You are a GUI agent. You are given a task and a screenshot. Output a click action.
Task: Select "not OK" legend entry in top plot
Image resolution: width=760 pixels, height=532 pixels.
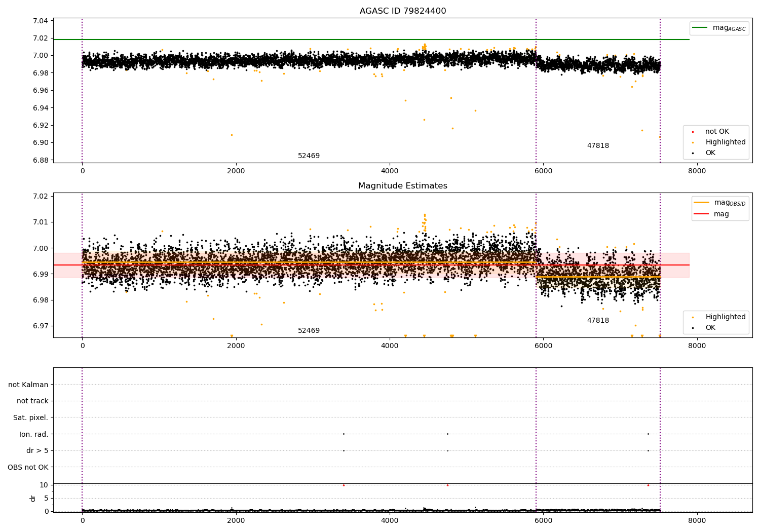(717, 132)
